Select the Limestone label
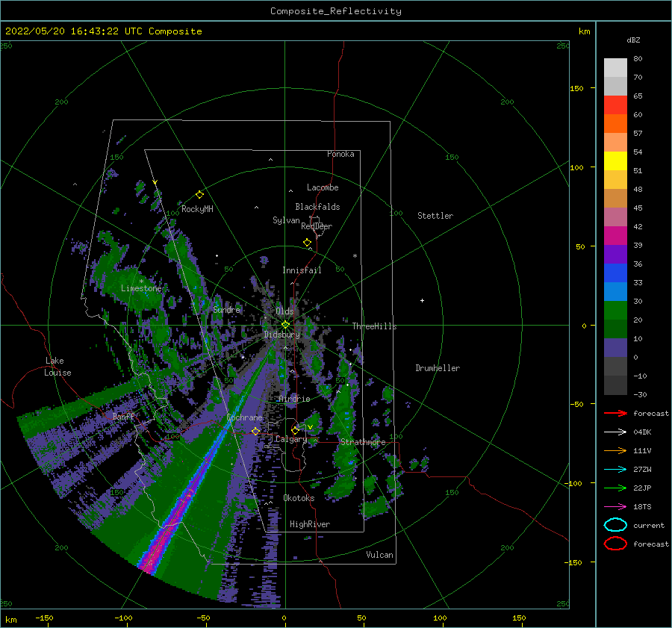The width and height of the screenshot is (672, 628). coord(141,288)
